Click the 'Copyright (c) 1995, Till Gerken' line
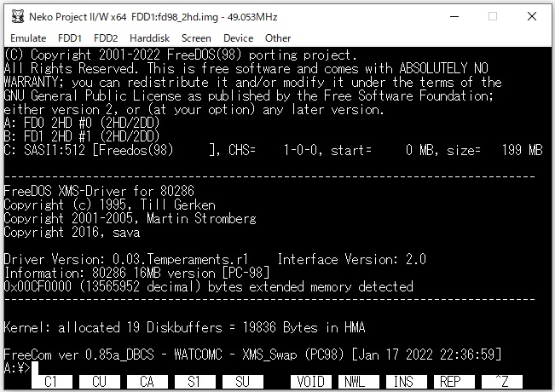Viewport: 555px width, 392px height. click(x=110, y=205)
